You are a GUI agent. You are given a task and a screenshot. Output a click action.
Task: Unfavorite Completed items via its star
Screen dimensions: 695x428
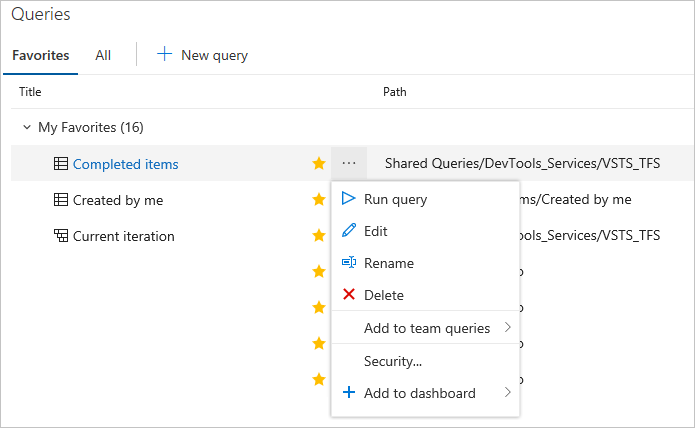coord(319,163)
